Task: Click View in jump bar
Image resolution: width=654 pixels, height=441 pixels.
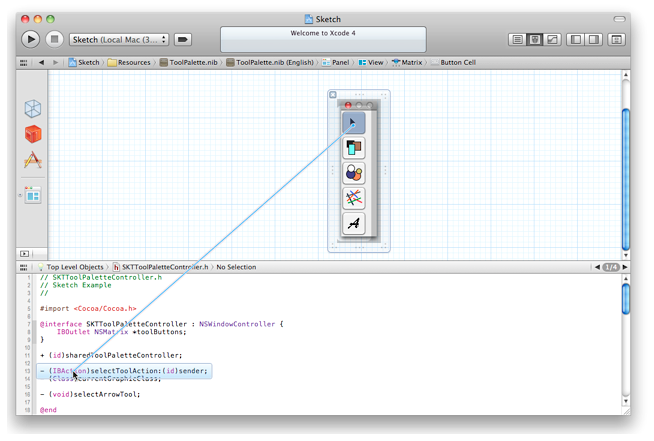Action: point(371,63)
